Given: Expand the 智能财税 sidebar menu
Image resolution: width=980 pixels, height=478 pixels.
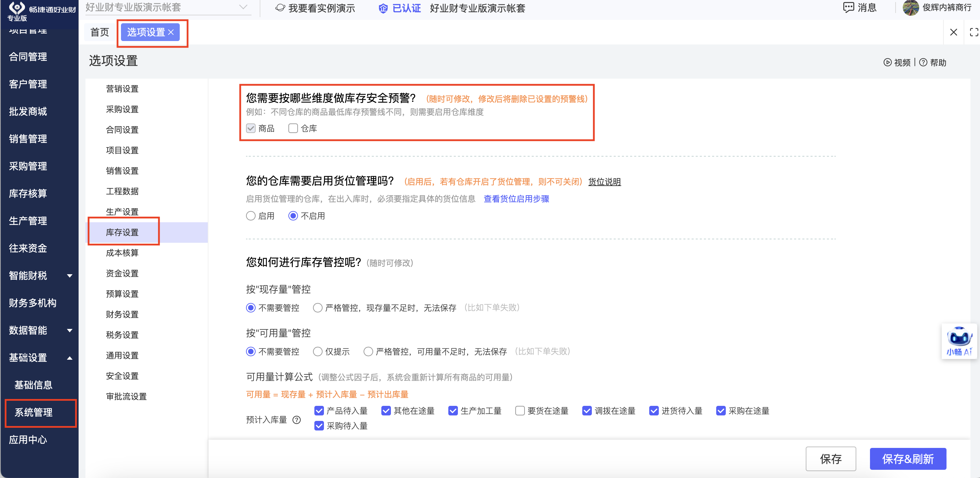Looking at the screenshot, I should 70,276.
